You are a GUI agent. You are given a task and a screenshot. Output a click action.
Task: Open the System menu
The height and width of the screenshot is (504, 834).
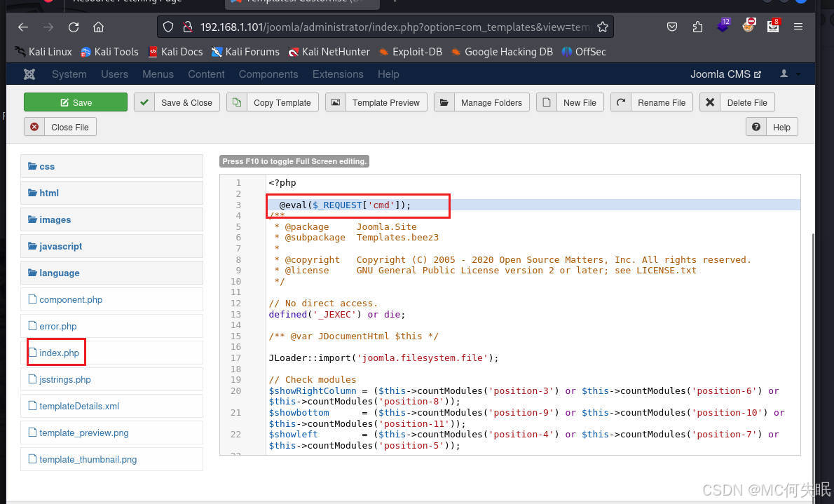(69, 74)
